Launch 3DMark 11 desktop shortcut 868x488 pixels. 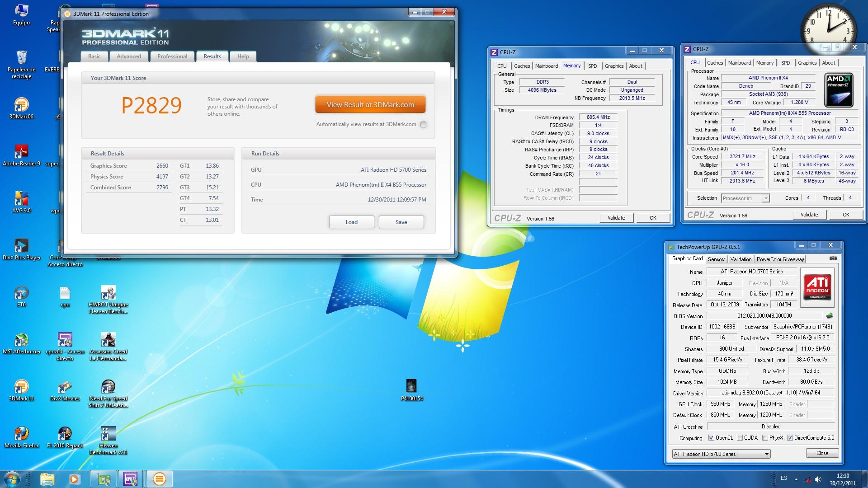pos(21,390)
